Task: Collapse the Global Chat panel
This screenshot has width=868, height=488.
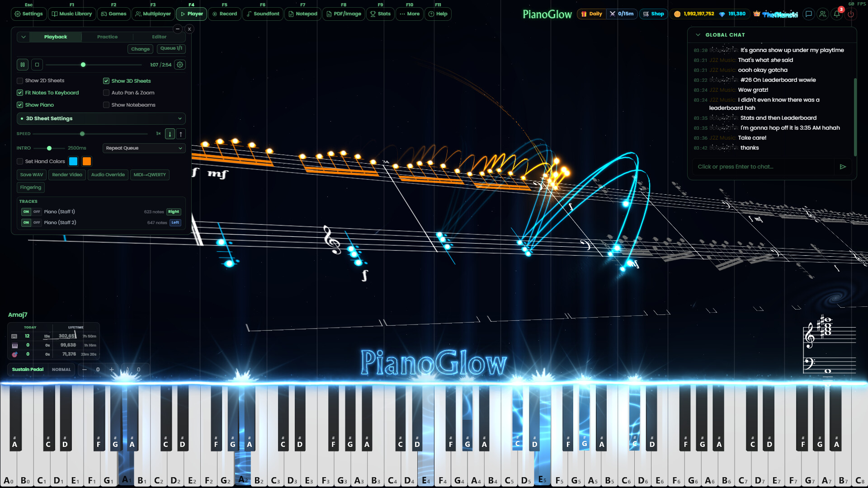Action: click(x=698, y=35)
